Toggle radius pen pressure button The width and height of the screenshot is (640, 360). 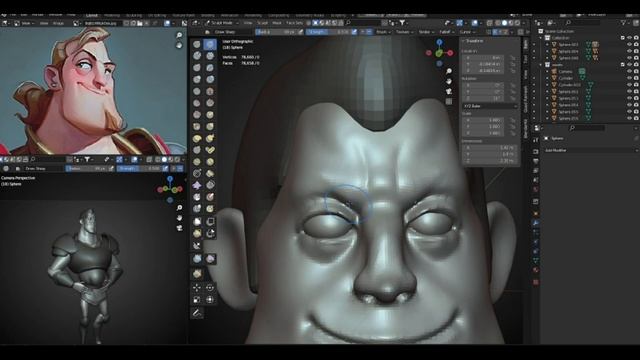coord(301,32)
